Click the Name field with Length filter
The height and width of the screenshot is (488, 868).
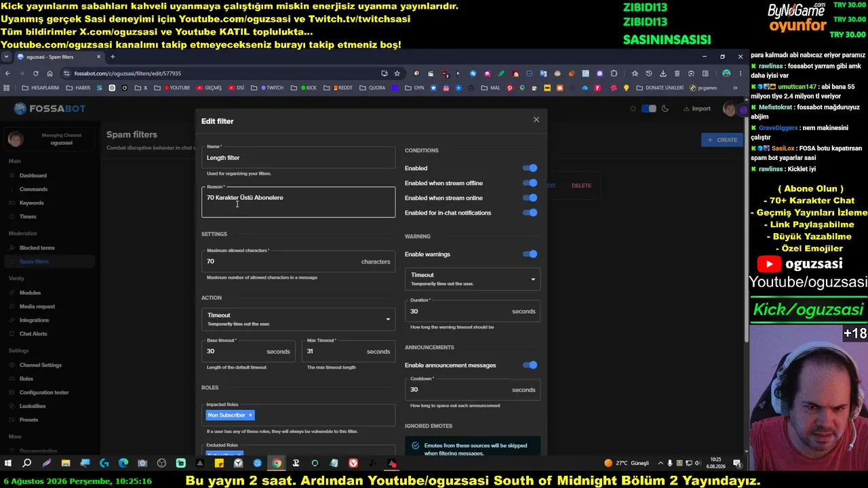[x=298, y=156]
